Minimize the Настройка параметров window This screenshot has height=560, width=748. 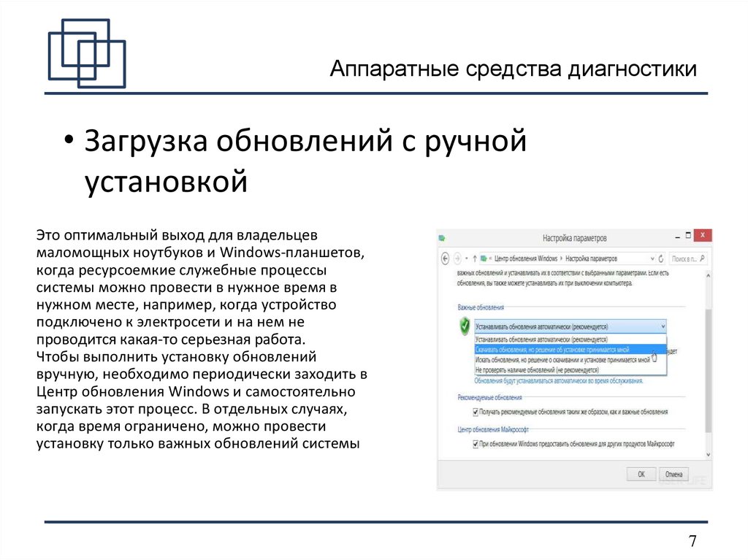(677, 237)
